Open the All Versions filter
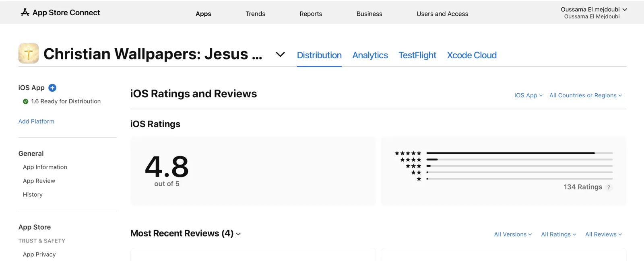 tap(513, 234)
